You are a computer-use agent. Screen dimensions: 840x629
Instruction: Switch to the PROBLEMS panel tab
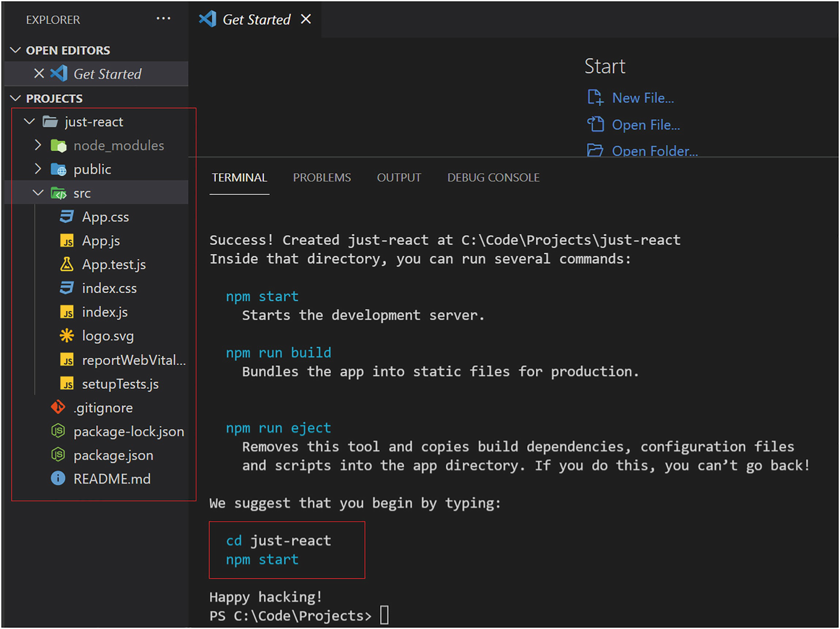[x=321, y=178]
